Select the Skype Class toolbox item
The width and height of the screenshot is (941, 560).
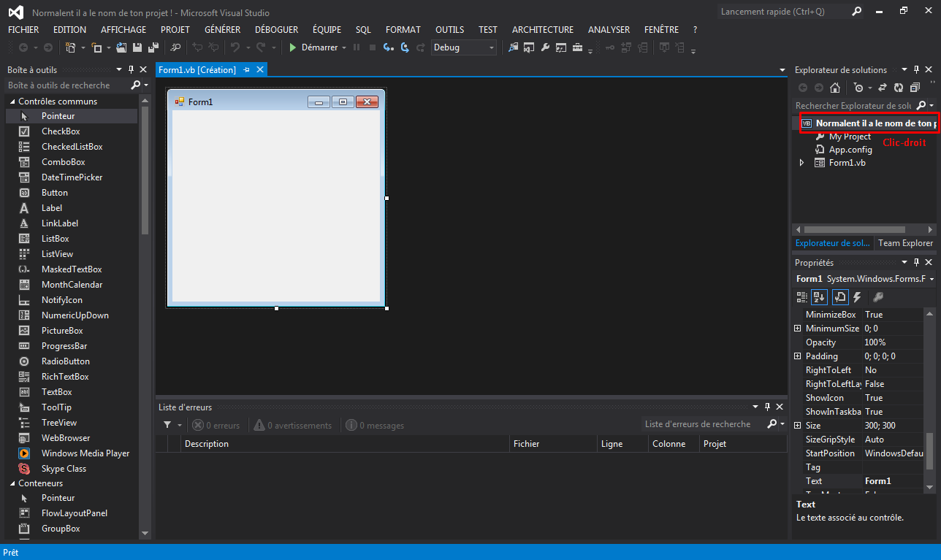tap(72, 469)
